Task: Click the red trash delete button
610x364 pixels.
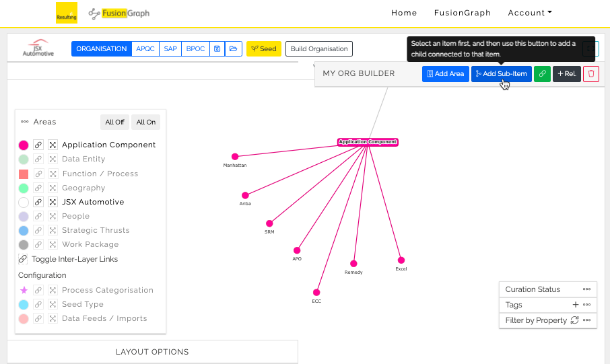Action: tap(591, 73)
